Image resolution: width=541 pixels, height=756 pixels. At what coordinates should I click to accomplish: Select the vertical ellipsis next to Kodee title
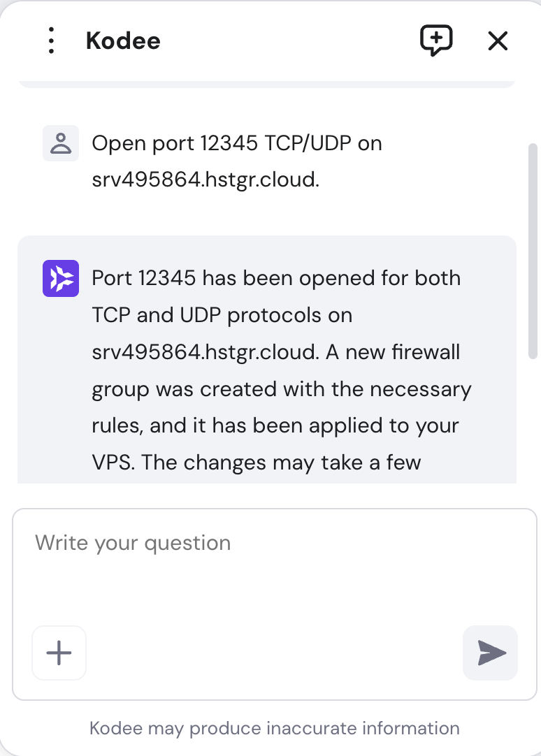tap(50, 41)
